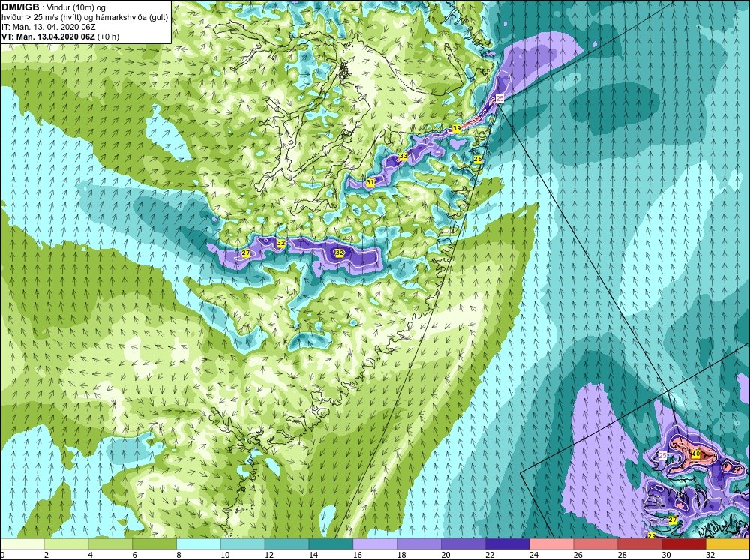The image size is (750, 560).
Task: Click the 18–20 m/s legend color swatch
Action: 419,544
